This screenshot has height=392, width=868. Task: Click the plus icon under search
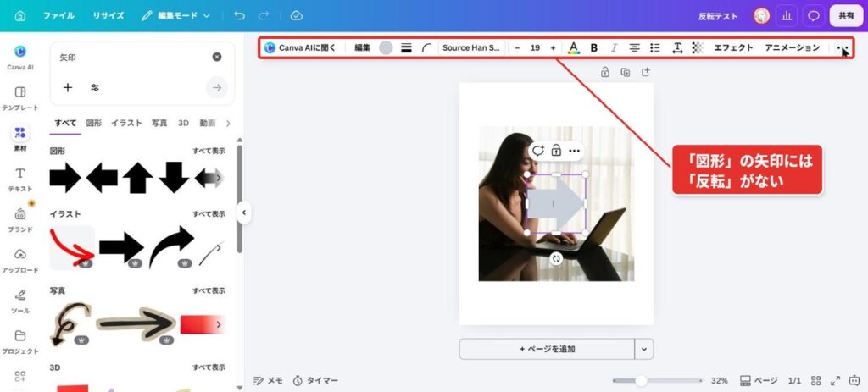click(68, 87)
